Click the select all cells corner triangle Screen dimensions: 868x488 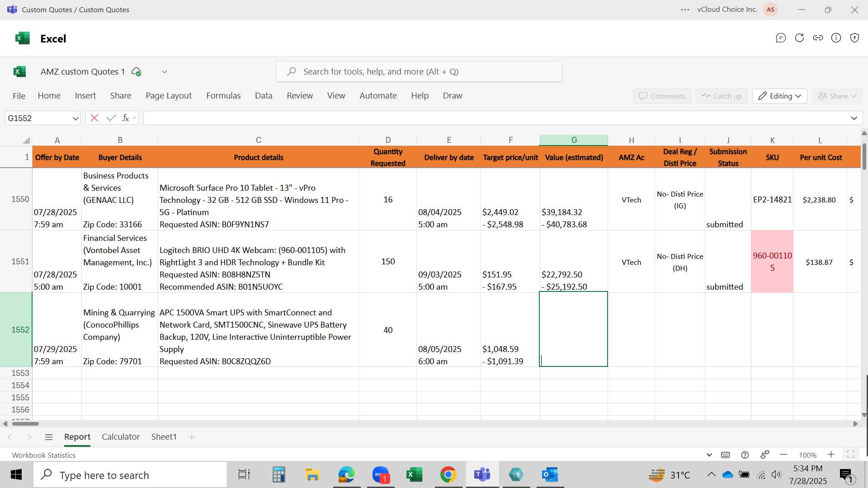(x=27, y=141)
